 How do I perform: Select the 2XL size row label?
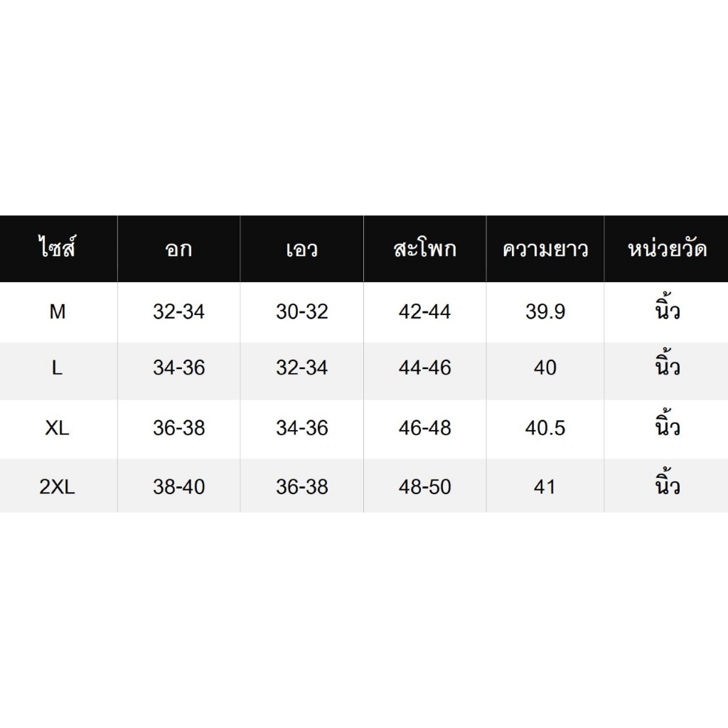58,487
